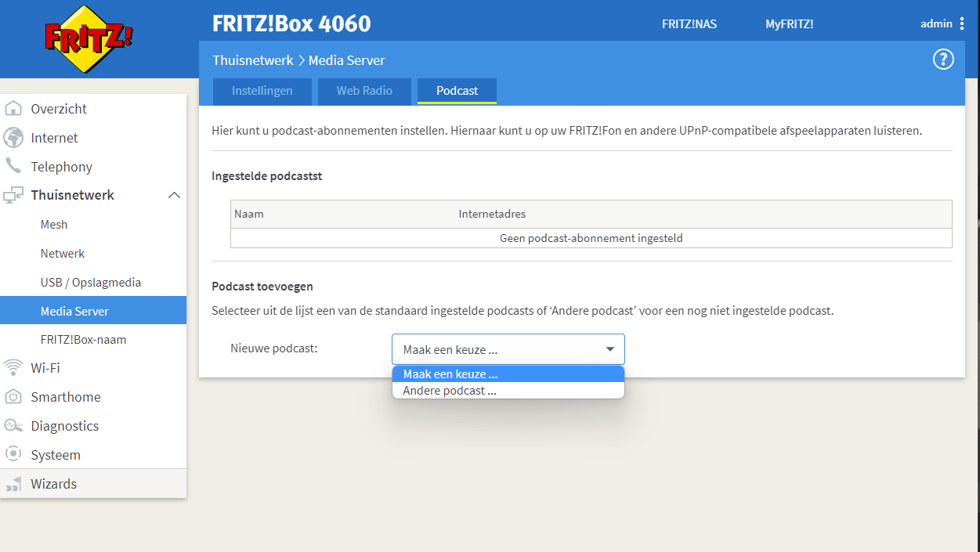Image resolution: width=980 pixels, height=552 pixels.
Task: Close the Nieuwe podcast dropdown
Action: (609, 349)
